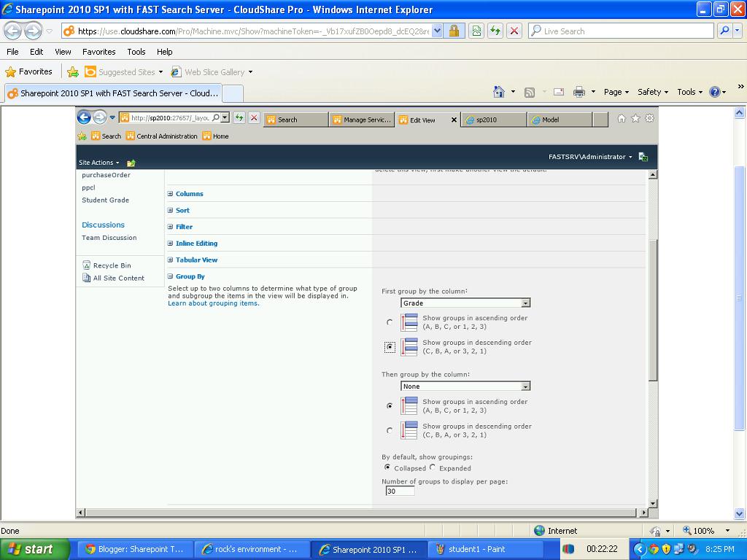The width and height of the screenshot is (747, 560).
Task: Select descending order for the second grouping
Action: pyautogui.click(x=390, y=430)
